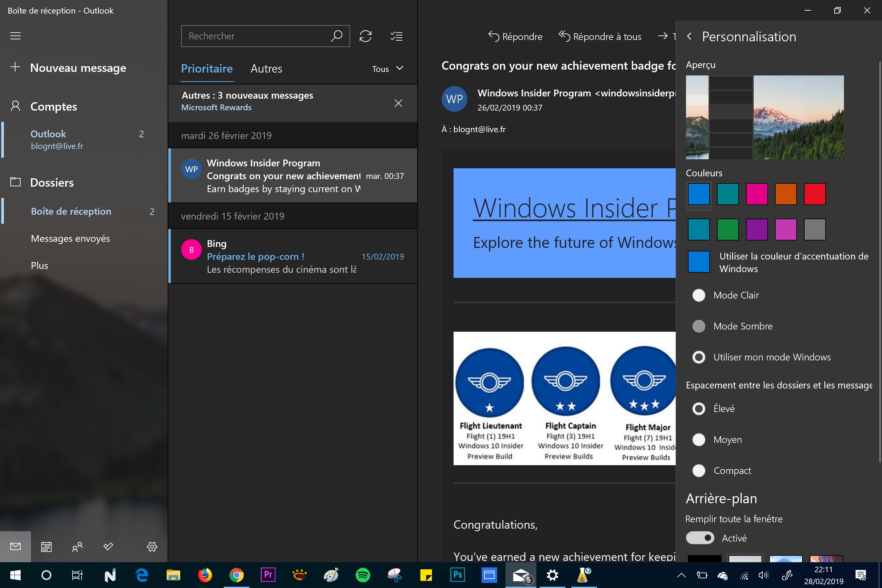882x588 pixels.
Task: Open Settings with the gear icon
Action: pyautogui.click(x=152, y=546)
